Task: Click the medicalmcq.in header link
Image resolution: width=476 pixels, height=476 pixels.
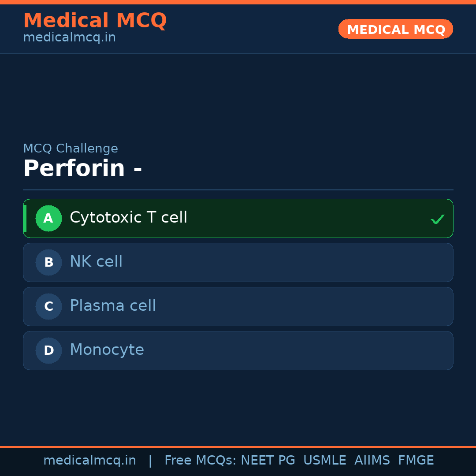Action: (x=69, y=37)
